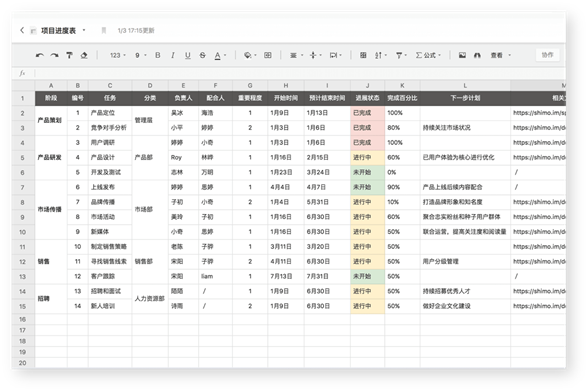
Task: Click the undo arrow icon
Action: click(x=40, y=55)
